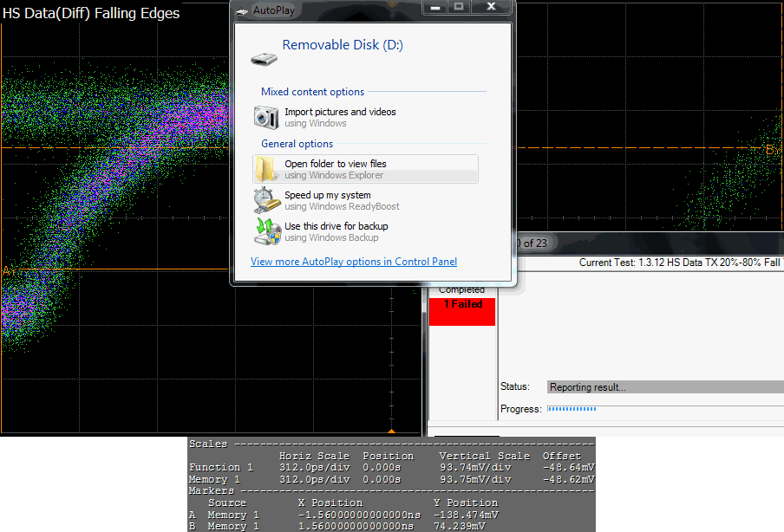This screenshot has height=532, width=784.
Task: Click the ReadyBoost stopwatch icon
Action: click(266, 200)
